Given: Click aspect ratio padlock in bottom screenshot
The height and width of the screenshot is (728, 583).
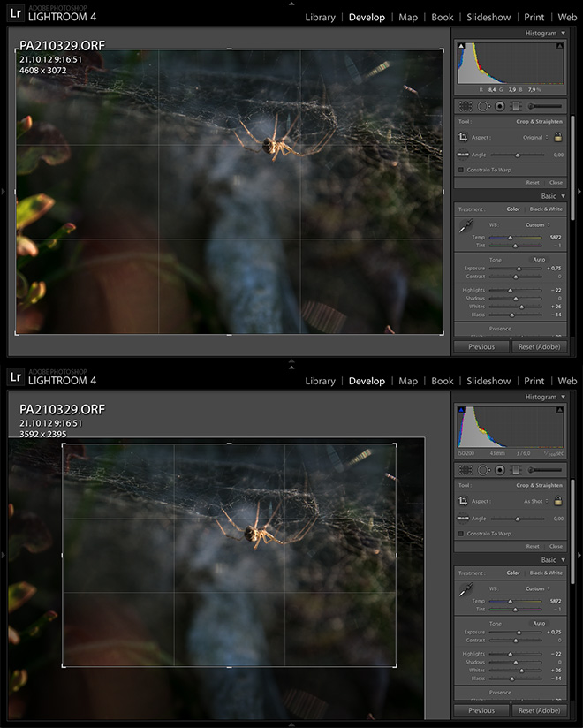Looking at the screenshot, I should tap(558, 501).
